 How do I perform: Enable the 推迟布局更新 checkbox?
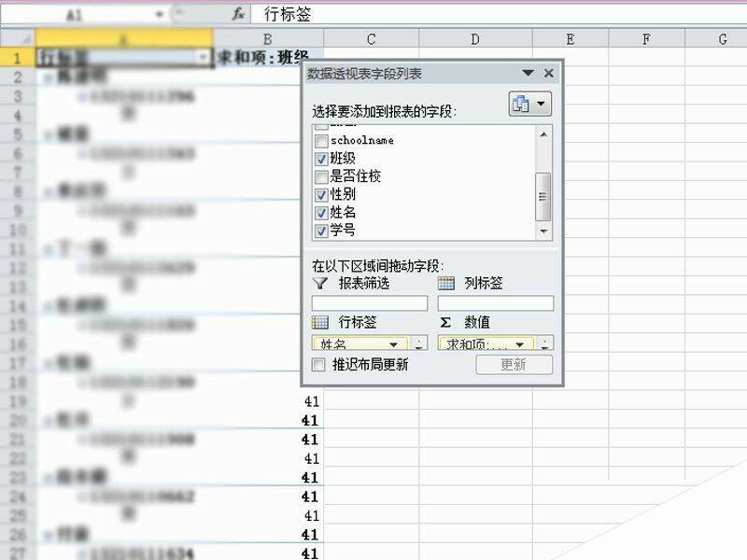[x=318, y=365]
